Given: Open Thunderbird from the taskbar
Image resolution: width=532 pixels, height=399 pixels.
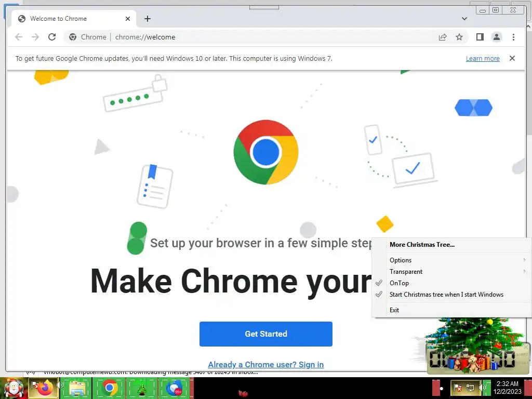Looking at the screenshot, I should 175,388.
